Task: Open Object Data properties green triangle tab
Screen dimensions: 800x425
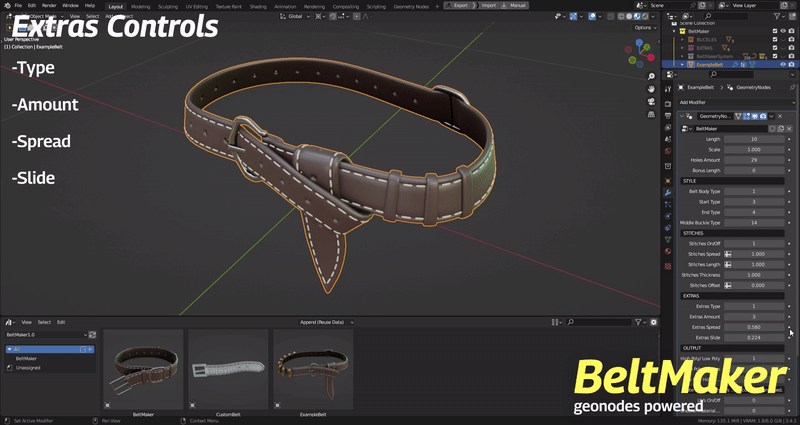Action: click(x=668, y=239)
